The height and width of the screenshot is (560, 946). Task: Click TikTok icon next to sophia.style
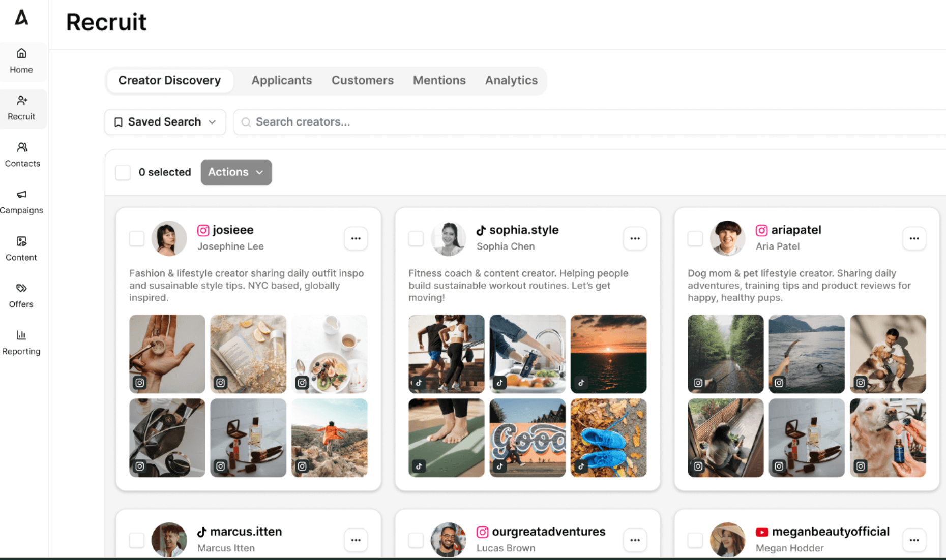point(481,230)
